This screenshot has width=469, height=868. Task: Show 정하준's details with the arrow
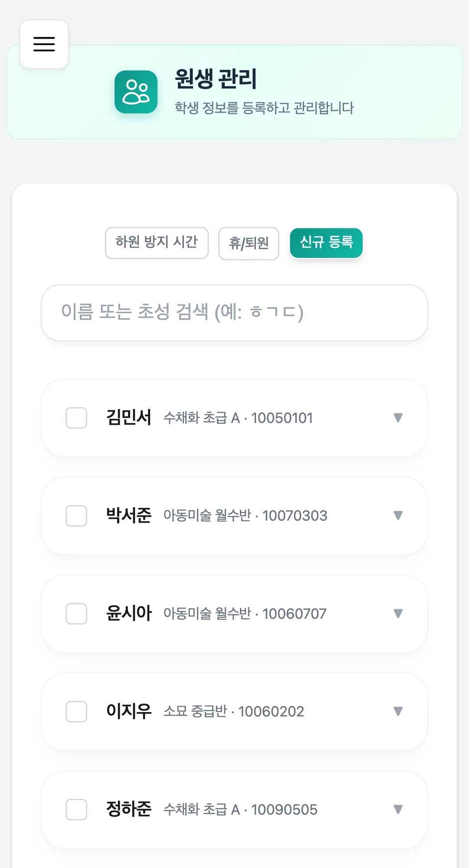click(x=398, y=809)
